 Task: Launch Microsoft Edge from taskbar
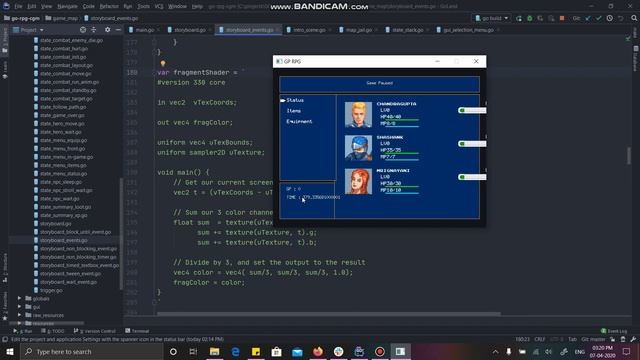tap(235, 351)
